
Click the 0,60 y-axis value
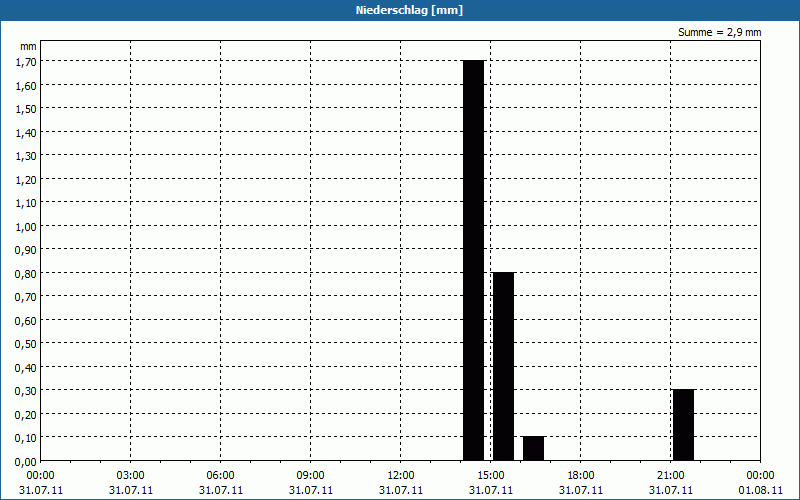[26, 320]
